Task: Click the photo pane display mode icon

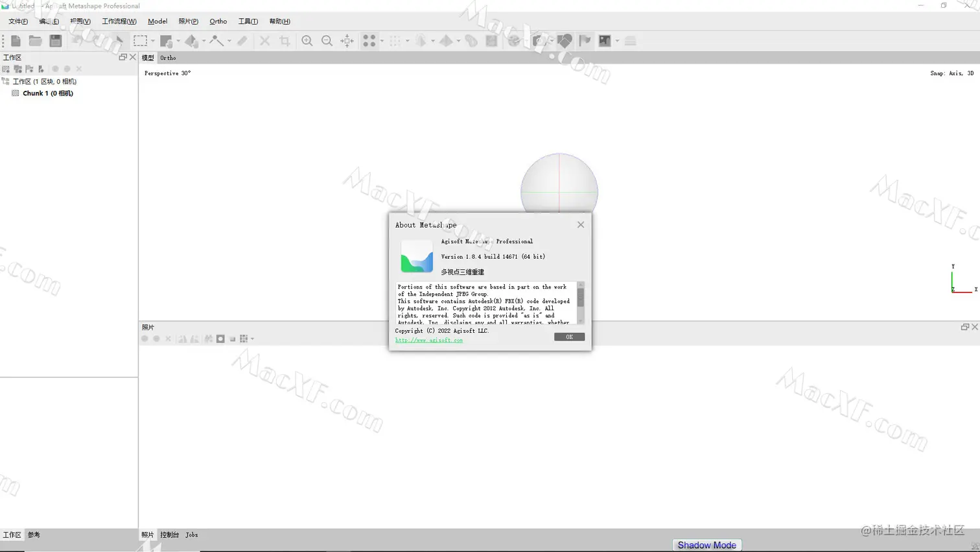Action: pos(244,339)
